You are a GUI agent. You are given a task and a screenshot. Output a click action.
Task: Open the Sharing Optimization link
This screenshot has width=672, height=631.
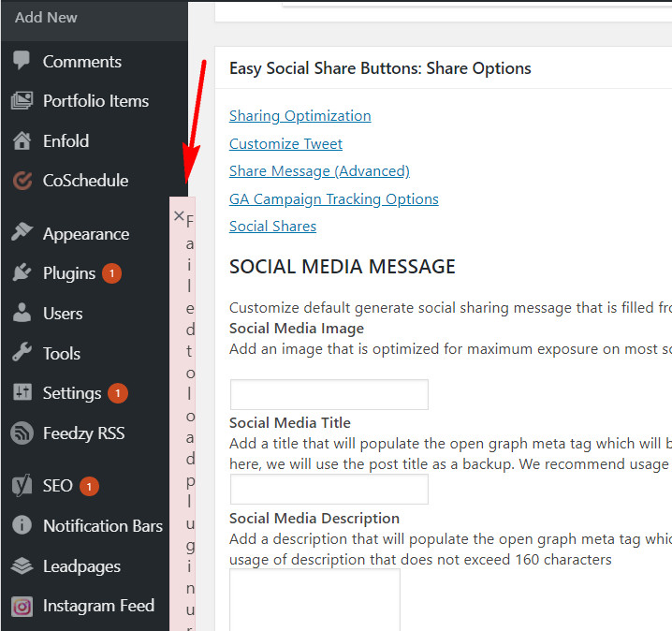(300, 116)
